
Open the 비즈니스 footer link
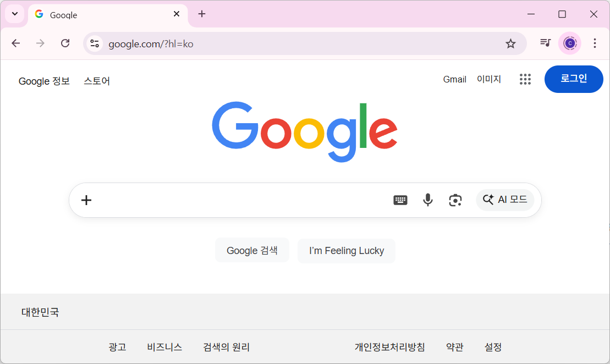coord(164,347)
